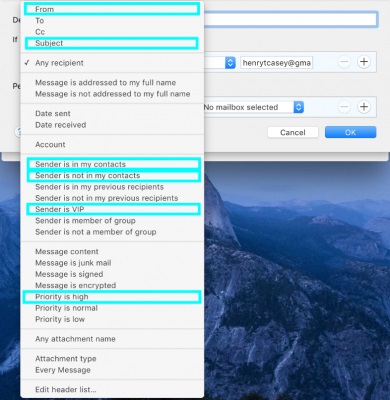This screenshot has width=390, height=400.
Task: Add a condition with the plus button beside the email field
Action: pyautogui.click(x=364, y=62)
